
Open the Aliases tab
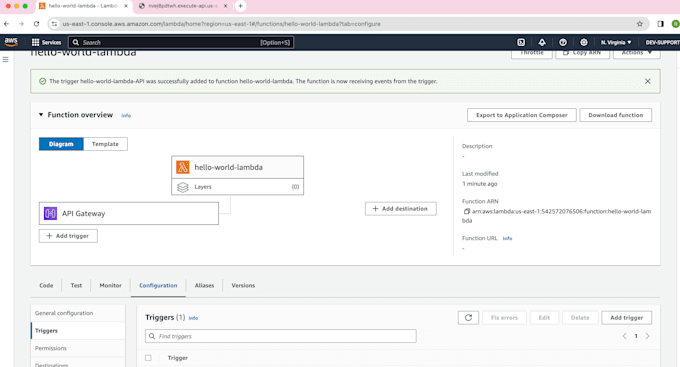coord(204,285)
